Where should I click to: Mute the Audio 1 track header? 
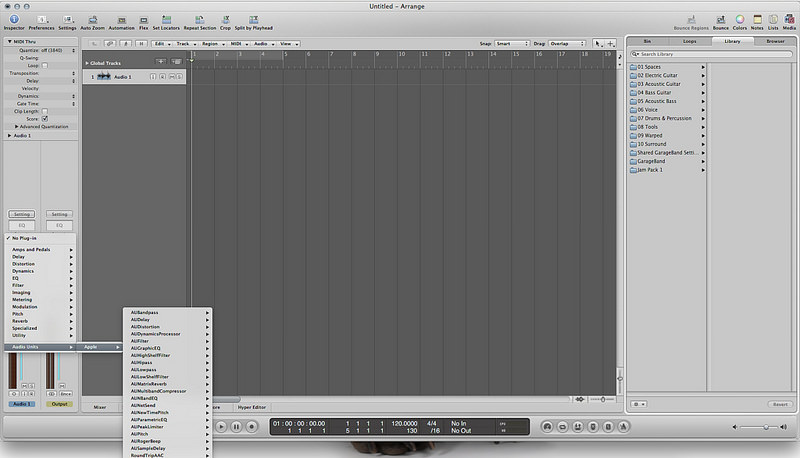(172, 77)
